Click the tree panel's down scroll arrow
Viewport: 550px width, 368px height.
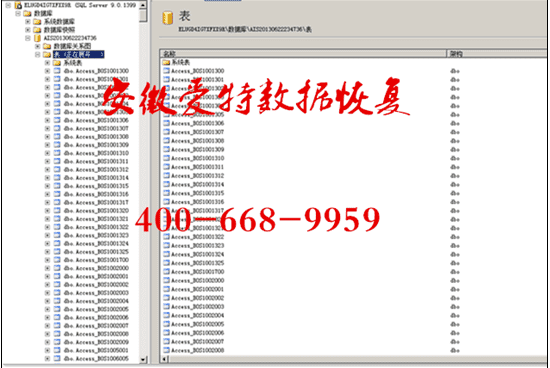pos(143,359)
